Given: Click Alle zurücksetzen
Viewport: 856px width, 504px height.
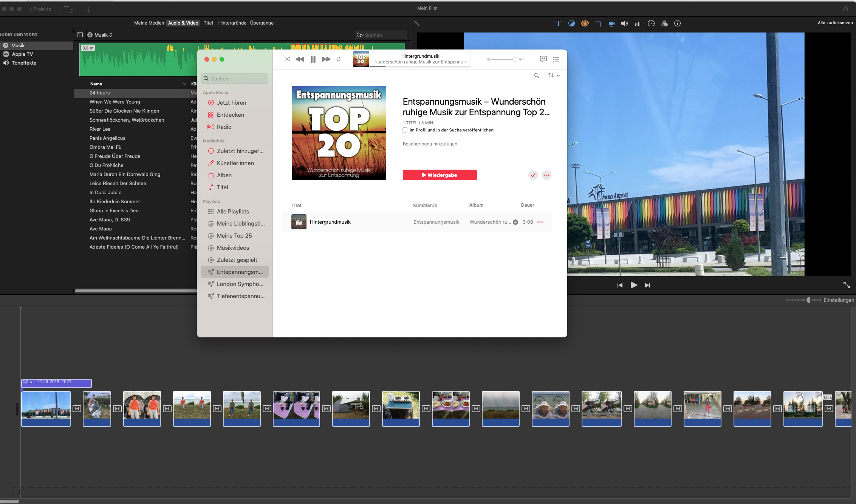Looking at the screenshot, I should coord(835,23).
